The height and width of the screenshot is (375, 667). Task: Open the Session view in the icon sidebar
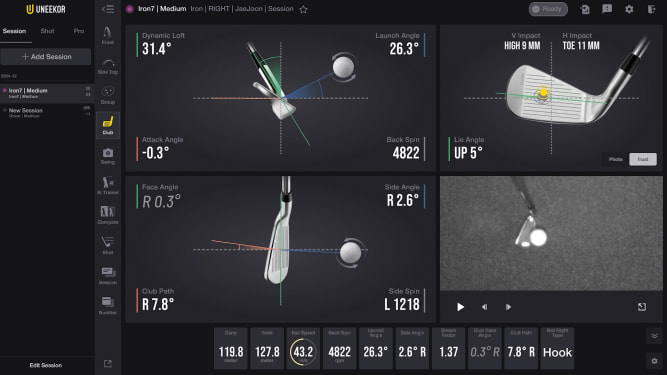(x=108, y=276)
